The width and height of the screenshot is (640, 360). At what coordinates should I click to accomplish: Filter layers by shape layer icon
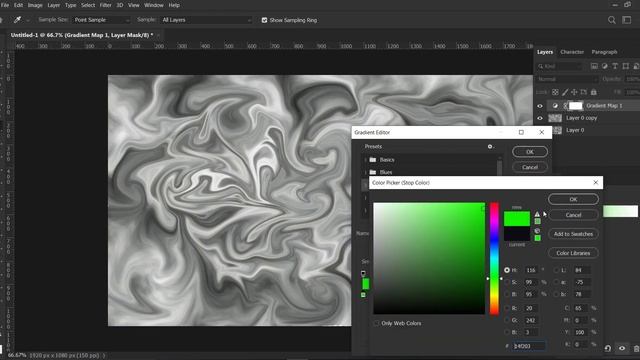[626, 66]
